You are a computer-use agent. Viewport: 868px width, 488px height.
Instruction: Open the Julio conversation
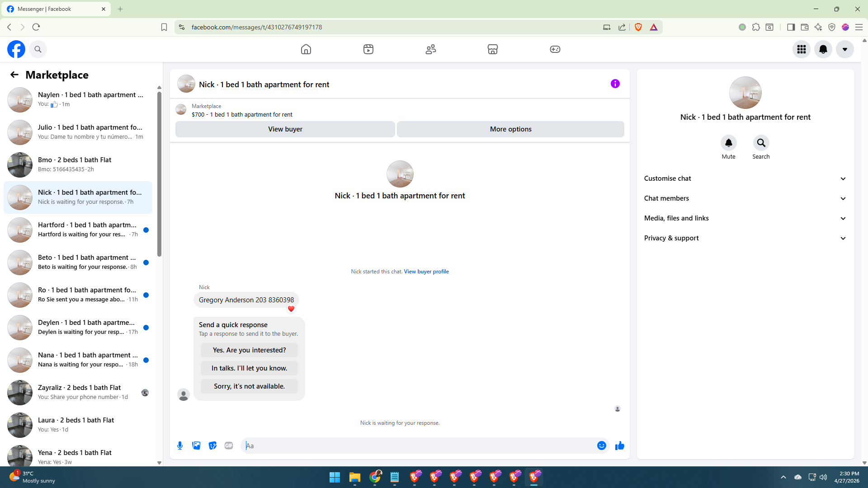click(x=78, y=132)
